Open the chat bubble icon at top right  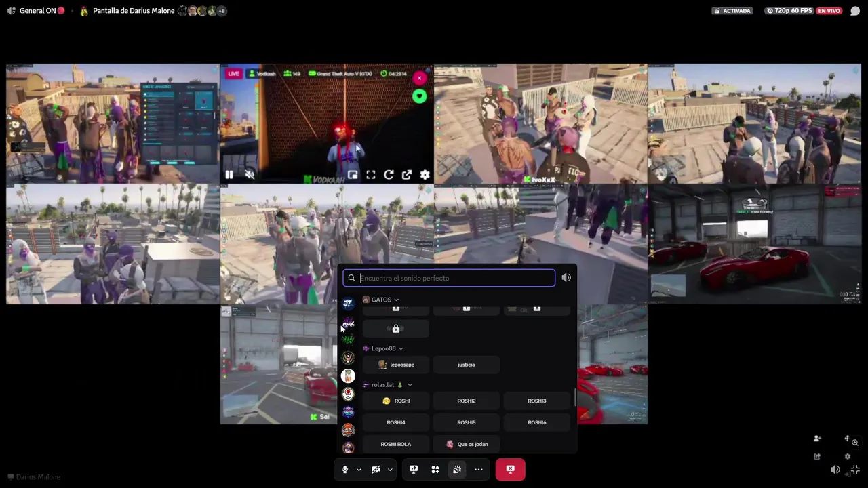855,11
